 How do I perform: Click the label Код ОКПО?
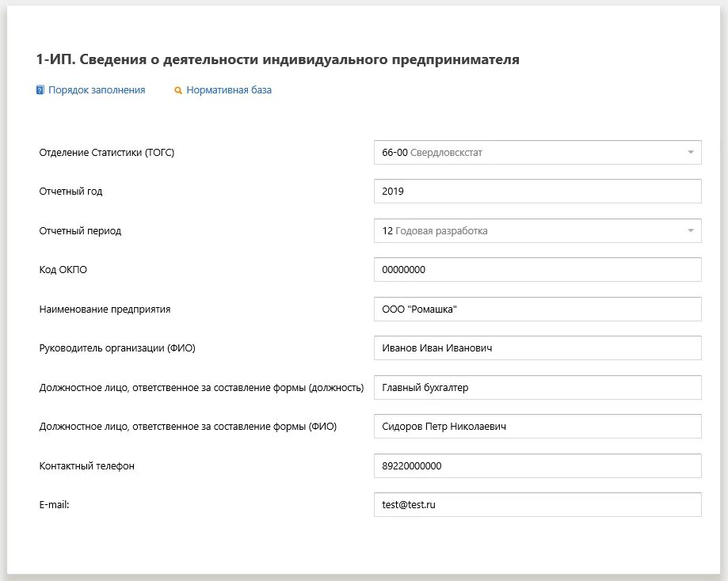tap(63, 270)
